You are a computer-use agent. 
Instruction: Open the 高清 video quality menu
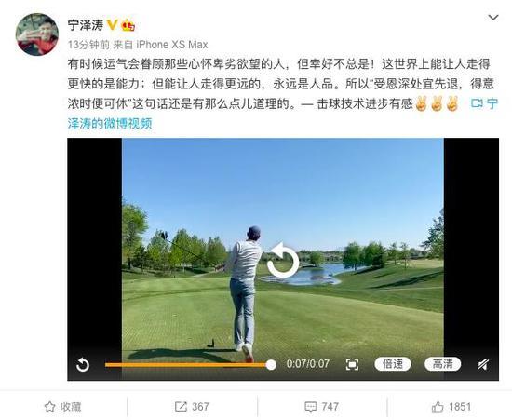tap(443, 364)
